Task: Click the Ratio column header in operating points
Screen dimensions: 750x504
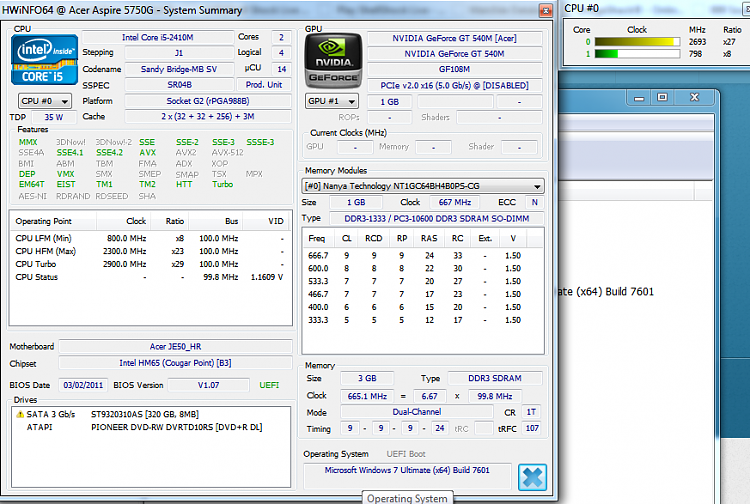Action: coord(170,221)
